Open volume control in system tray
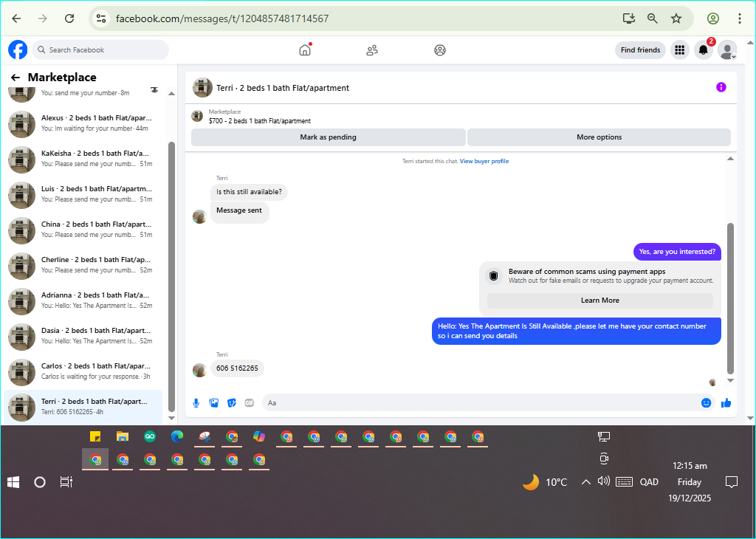This screenshot has height=539, width=756. click(604, 481)
